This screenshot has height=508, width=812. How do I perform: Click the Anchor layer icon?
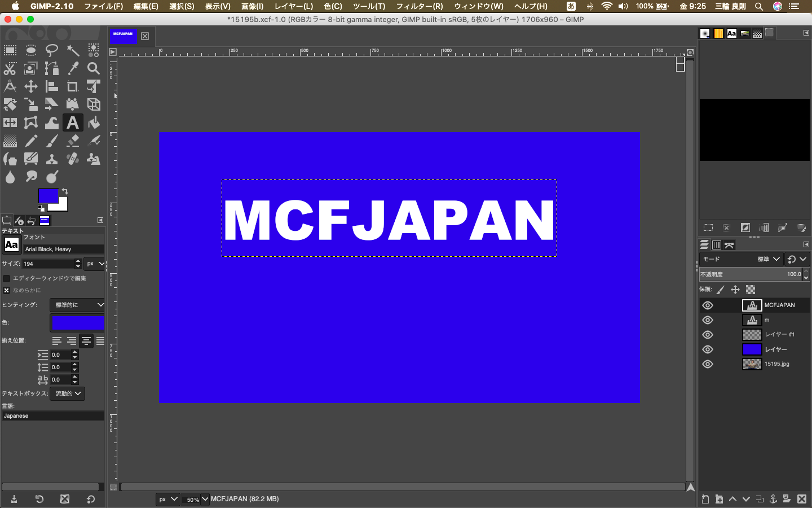pos(773,499)
